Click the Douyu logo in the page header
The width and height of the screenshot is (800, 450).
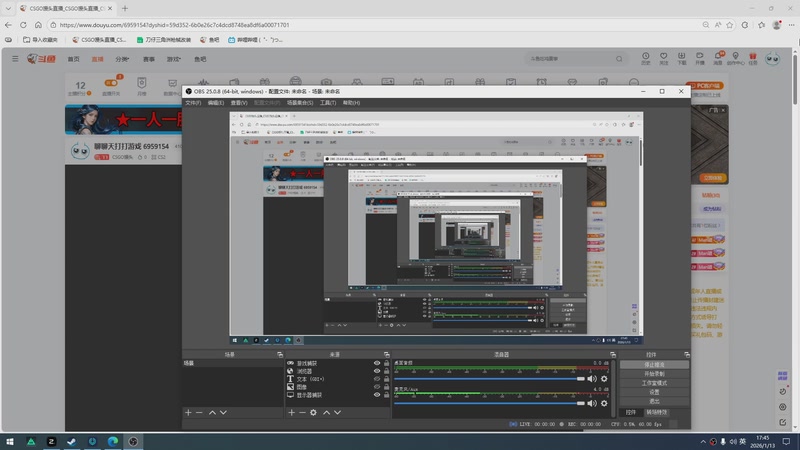41,59
